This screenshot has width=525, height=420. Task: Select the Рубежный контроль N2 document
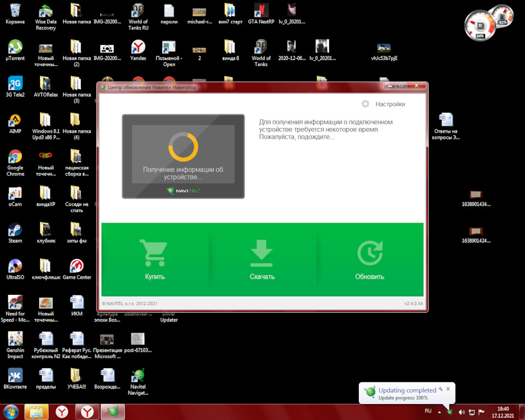45,346
